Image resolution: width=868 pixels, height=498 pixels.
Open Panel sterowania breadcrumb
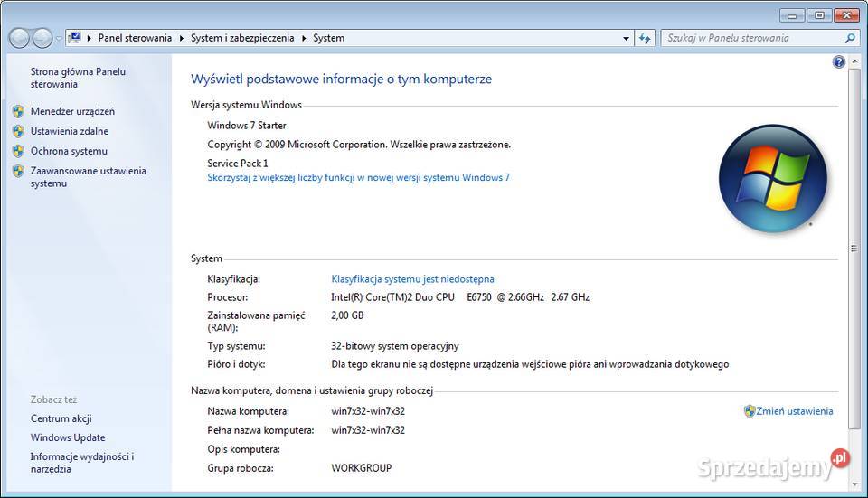tap(135, 38)
